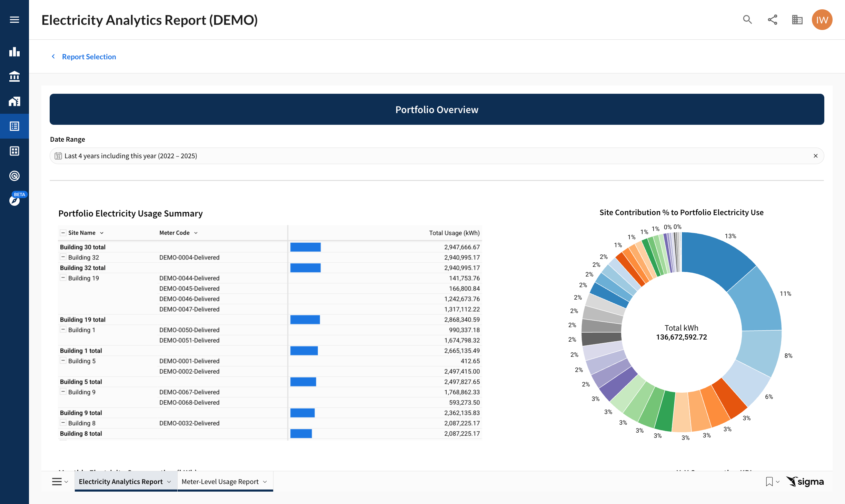Open the buildings selector icon in header
The height and width of the screenshot is (504, 845).
(797, 20)
